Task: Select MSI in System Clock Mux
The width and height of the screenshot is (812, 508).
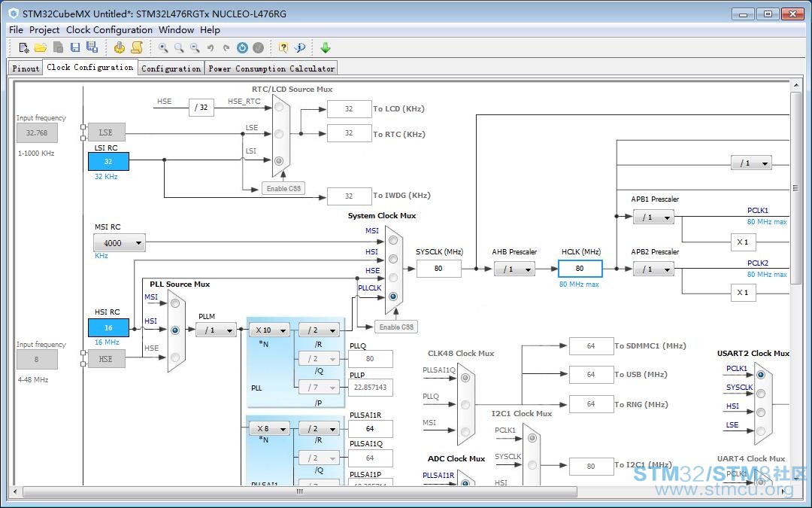Action: (393, 241)
